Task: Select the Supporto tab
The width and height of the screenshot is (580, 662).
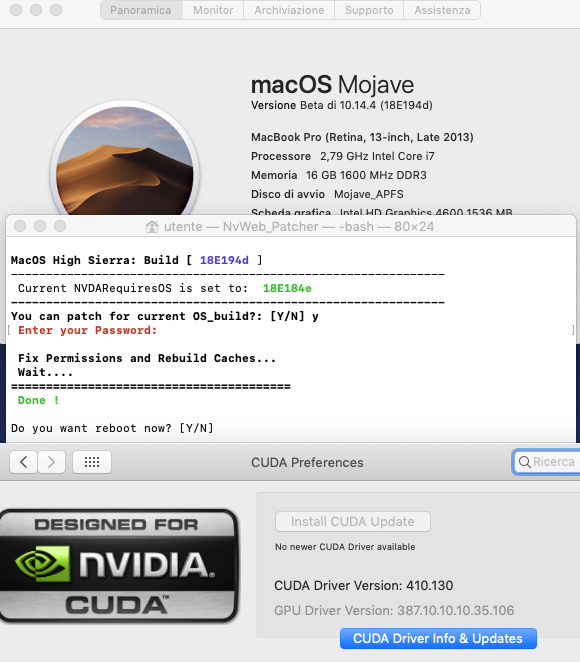Action: point(369,10)
